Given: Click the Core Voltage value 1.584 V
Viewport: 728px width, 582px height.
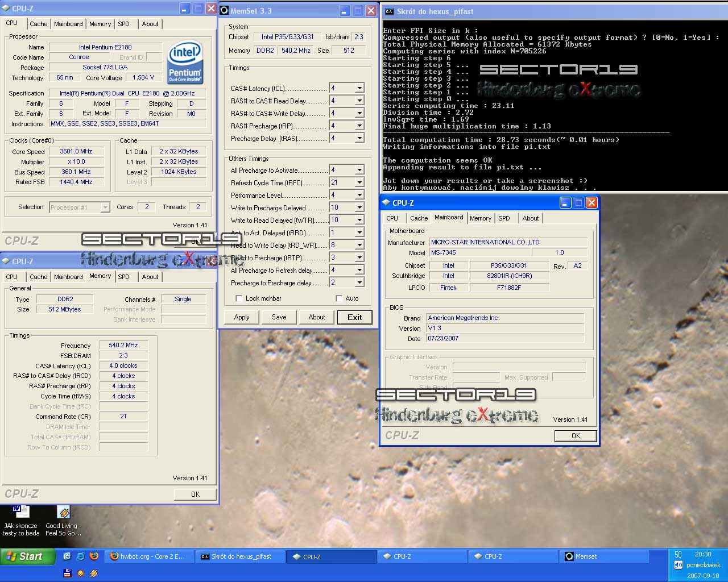Looking at the screenshot, I should (x=143, y=78).
